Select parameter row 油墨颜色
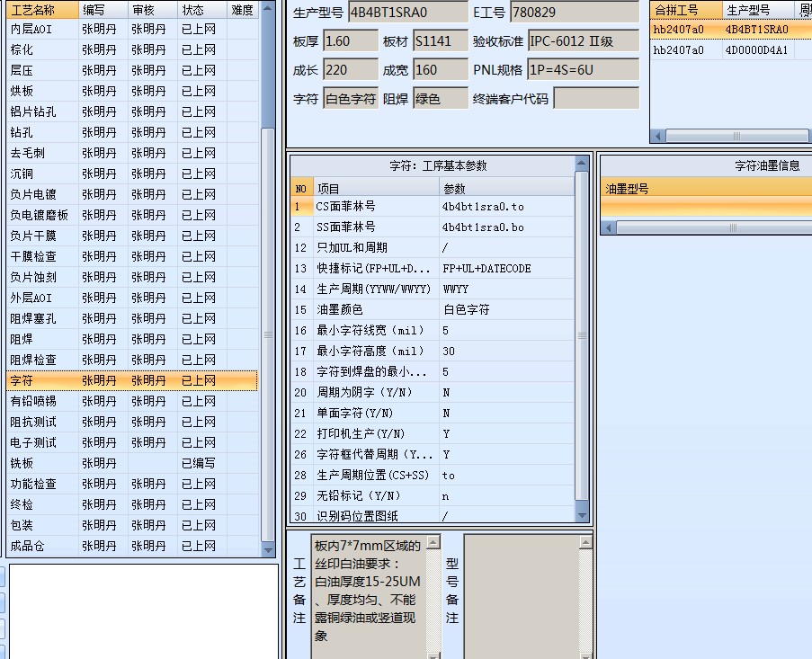The height and width of the screenshot is (659, 812). point(433,310)
